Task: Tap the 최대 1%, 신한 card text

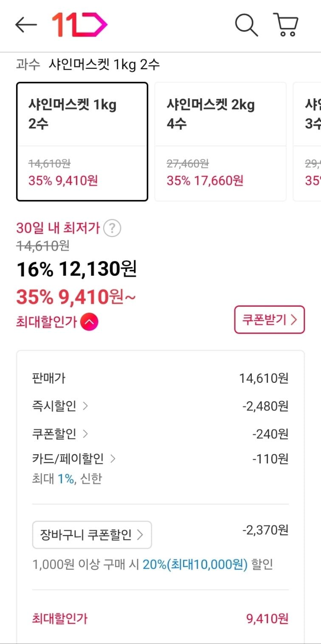Action: click(x=67, y=479)
